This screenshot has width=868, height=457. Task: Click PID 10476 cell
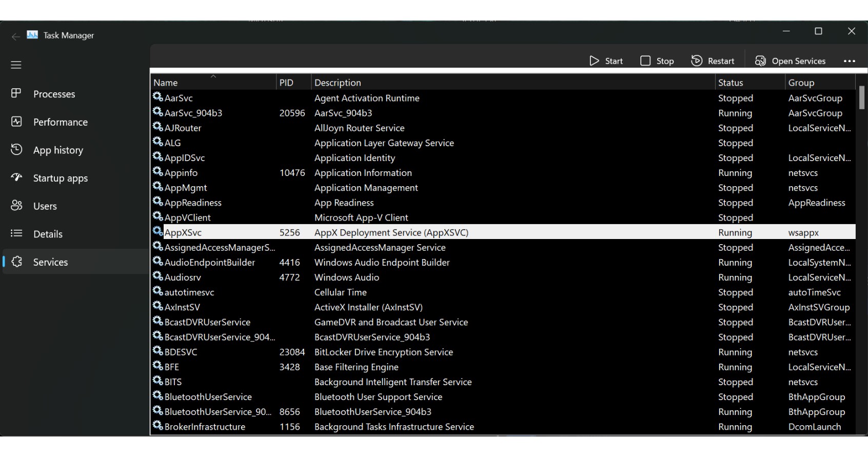(292, 173)
